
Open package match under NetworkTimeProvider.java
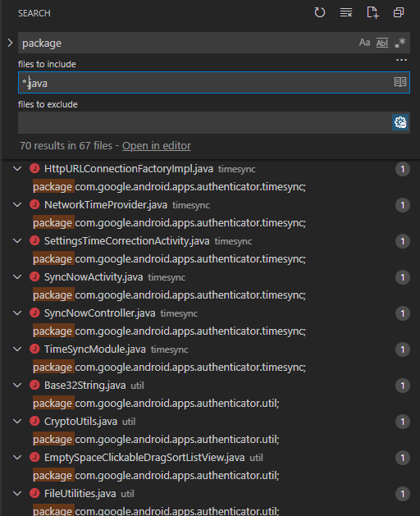(x=169, y=223)
